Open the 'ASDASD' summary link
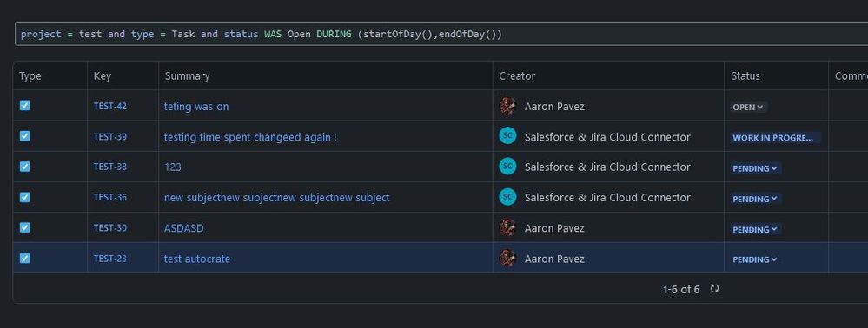Viewport: 868px width, 328px height. click(184, 228)
